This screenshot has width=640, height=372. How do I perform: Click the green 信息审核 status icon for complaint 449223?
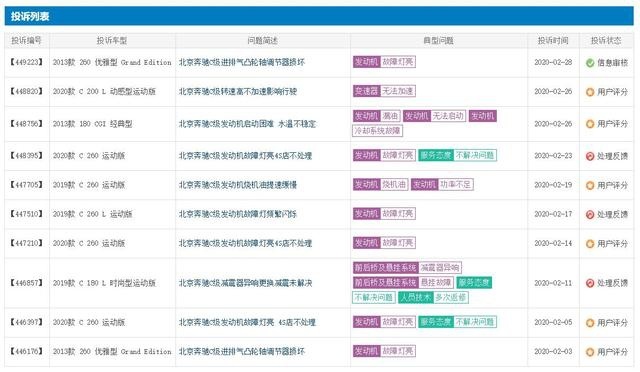point(590,63)
